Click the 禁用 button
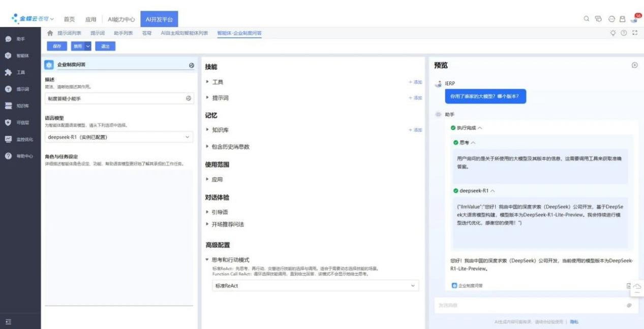The image size is (644, 329). [x=77, y=46]
